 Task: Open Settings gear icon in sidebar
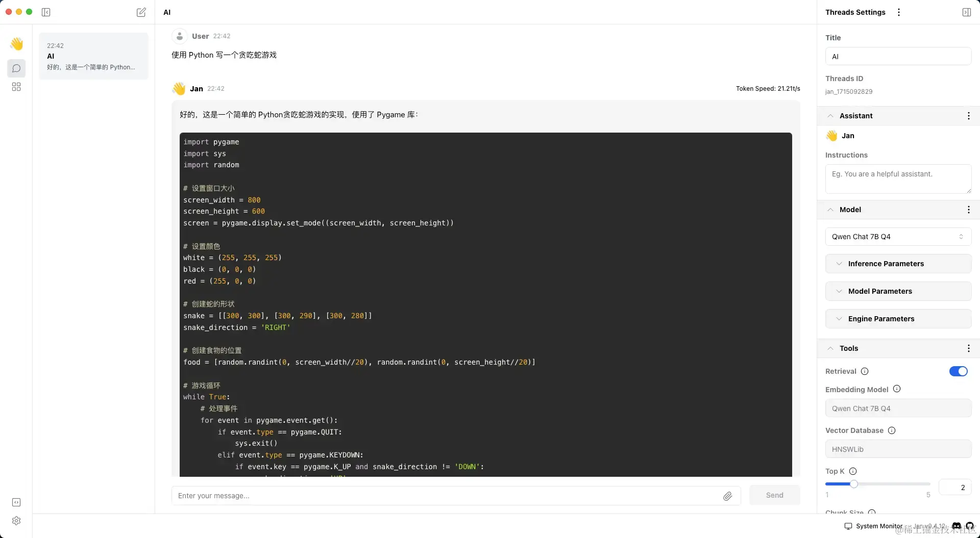(x=16, y=521)
